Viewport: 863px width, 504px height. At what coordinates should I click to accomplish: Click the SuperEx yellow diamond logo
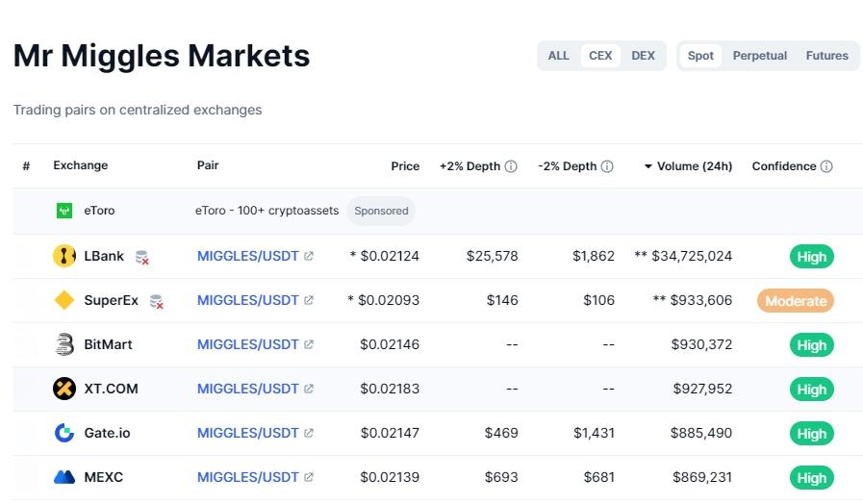tap(64, 300)
